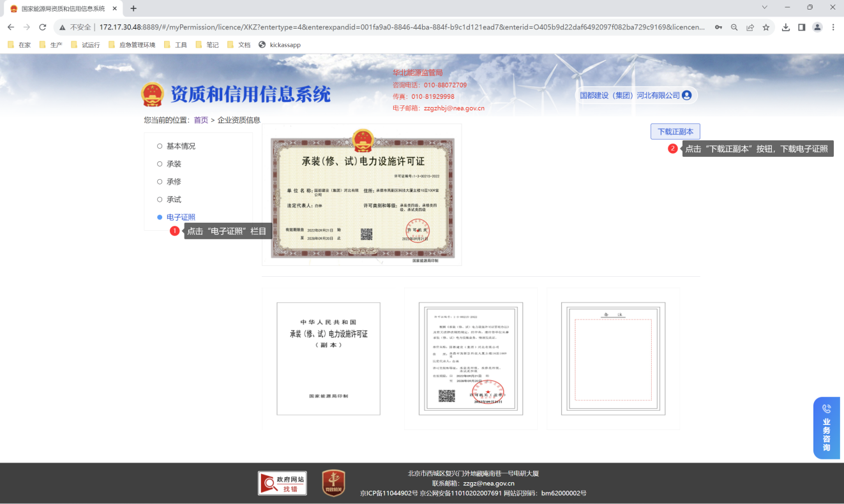
Task: Open the 业务咨询 phone widget
Action: [x=827, y=427]
